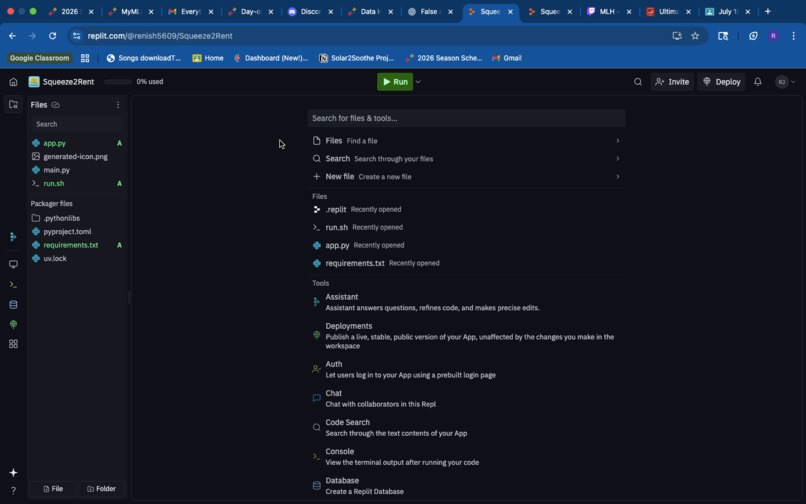Screen dimensions: 806x504
Task: Open the help question mark icon
Action: tap(13, 490)
